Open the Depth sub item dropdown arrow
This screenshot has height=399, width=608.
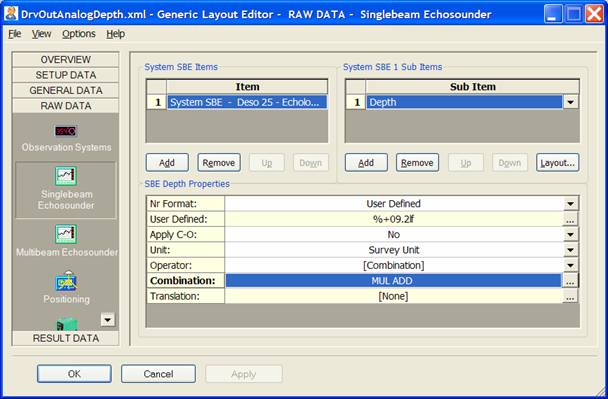pos(570,102)
